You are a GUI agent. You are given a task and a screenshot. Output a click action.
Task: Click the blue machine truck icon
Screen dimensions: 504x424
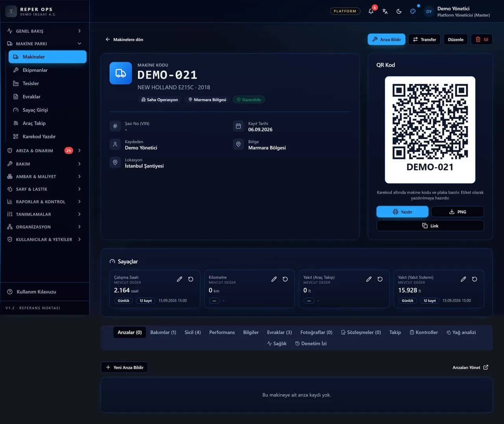[x=120, y=73]
